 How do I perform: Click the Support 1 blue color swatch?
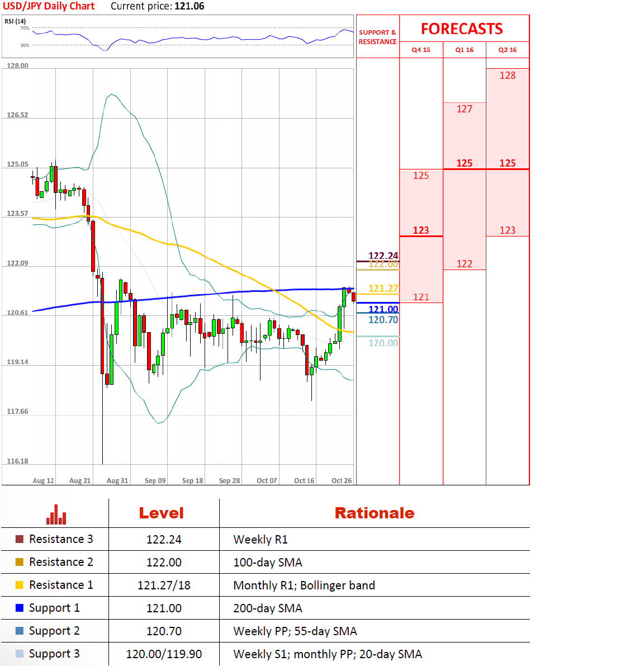20,608
